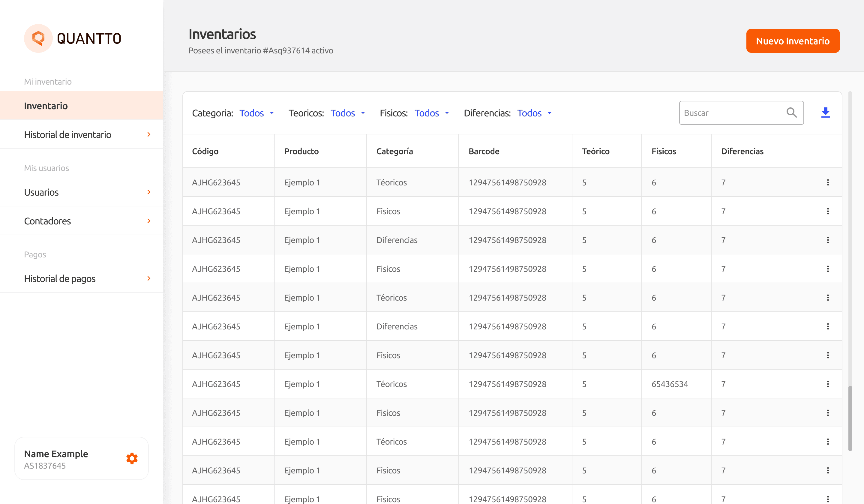Click the download icon beside search

(x=825, y=112)
